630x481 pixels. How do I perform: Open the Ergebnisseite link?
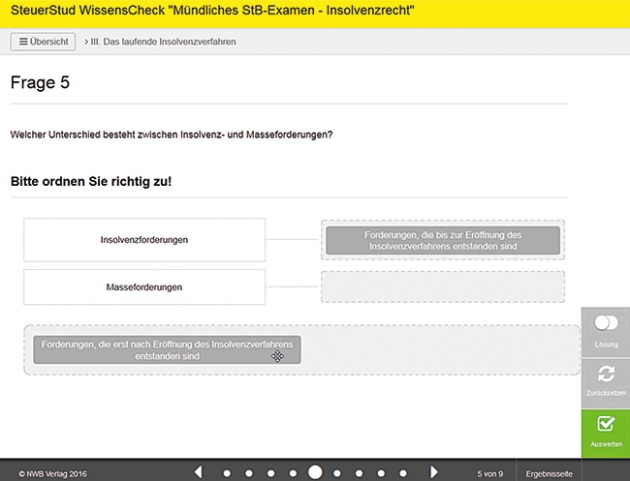pyautogui.click(x=548, y=472)
